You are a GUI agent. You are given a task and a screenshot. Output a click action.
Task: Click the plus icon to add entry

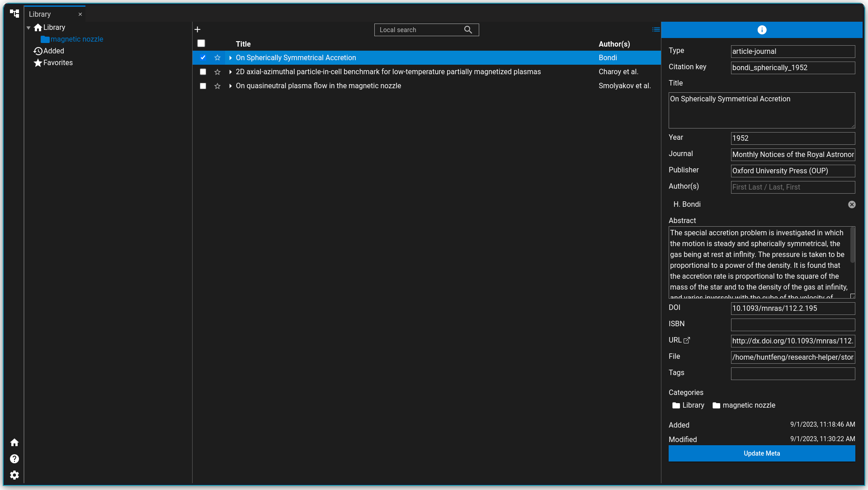(x=198, y=30)
